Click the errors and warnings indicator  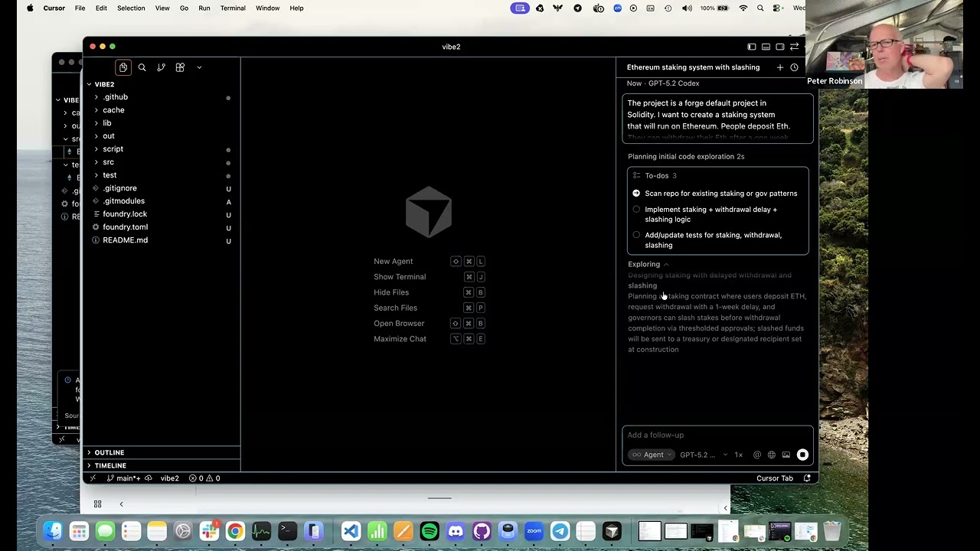click(x=204, y=478)
